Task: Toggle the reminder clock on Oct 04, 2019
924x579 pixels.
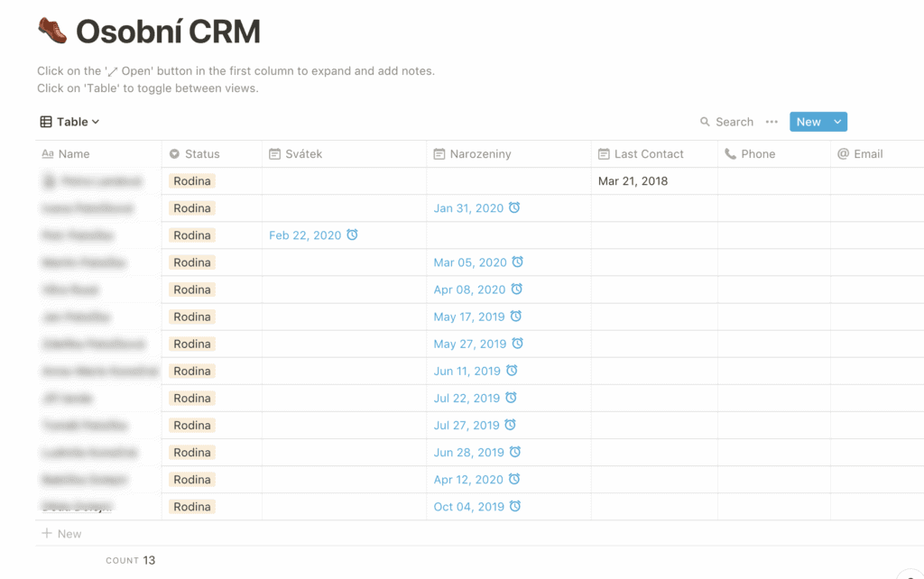Action: click(515, 507)
